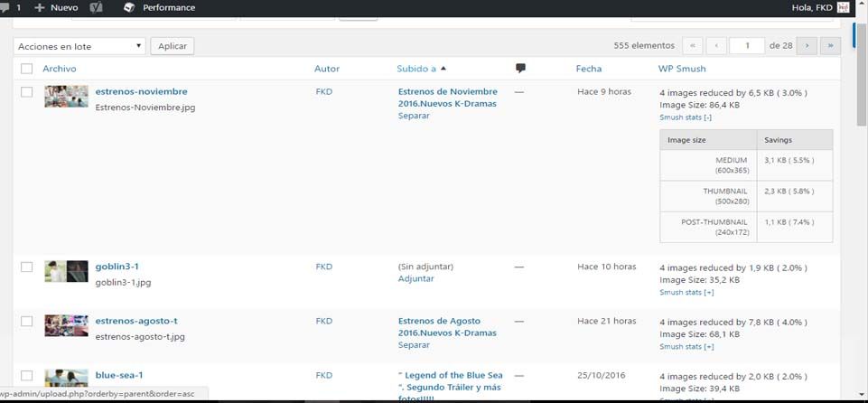Go to first page of media list
Screen dimensions: 868x403
pyautogui.click(x=693, y=46)
